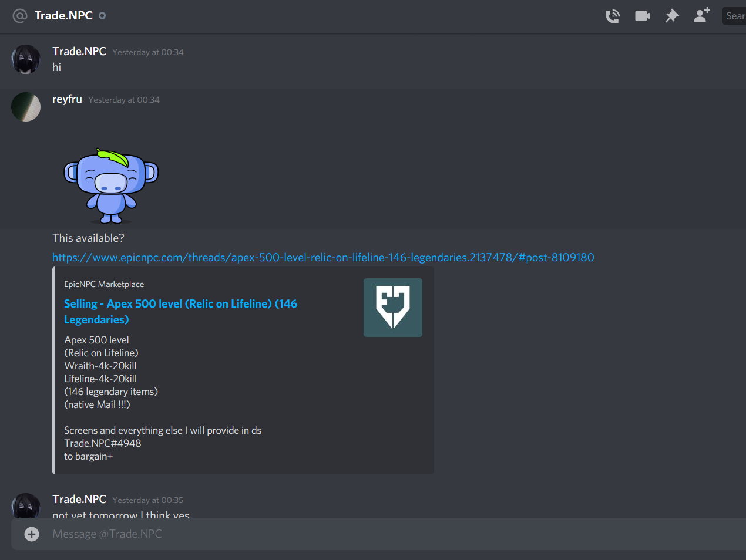Click the Trade.NPC header name
Viewport: 746px width, 560px height.
tap(63, 15)
